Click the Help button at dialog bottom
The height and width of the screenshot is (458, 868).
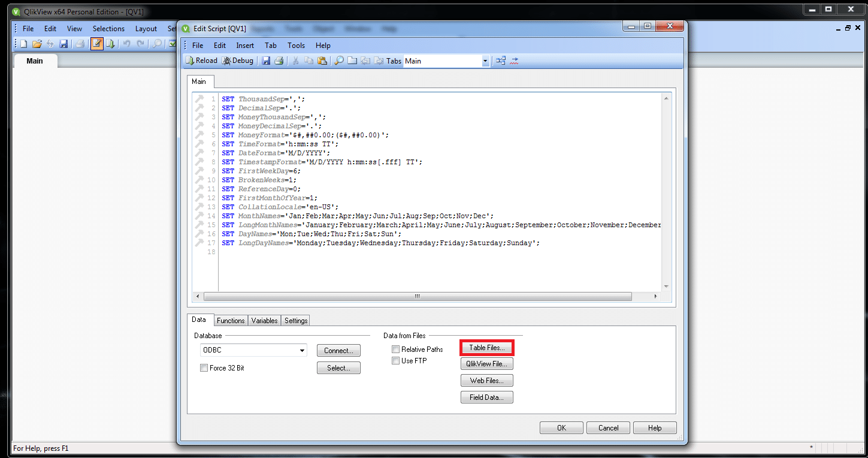655,428
